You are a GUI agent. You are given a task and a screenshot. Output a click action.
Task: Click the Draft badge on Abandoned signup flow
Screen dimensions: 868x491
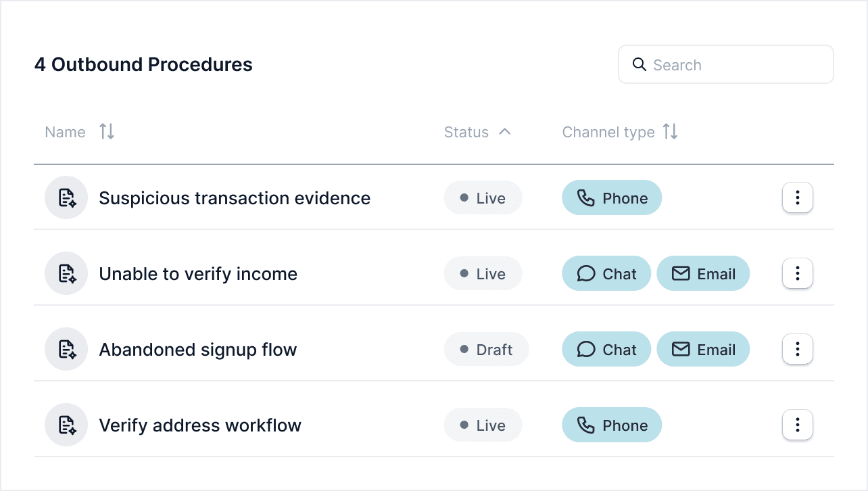tap(486, 349)
